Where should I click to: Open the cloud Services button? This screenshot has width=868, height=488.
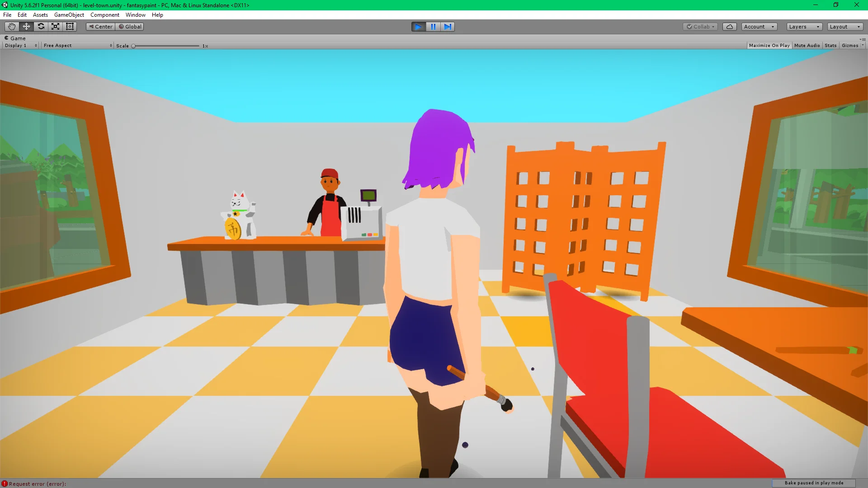730,27
